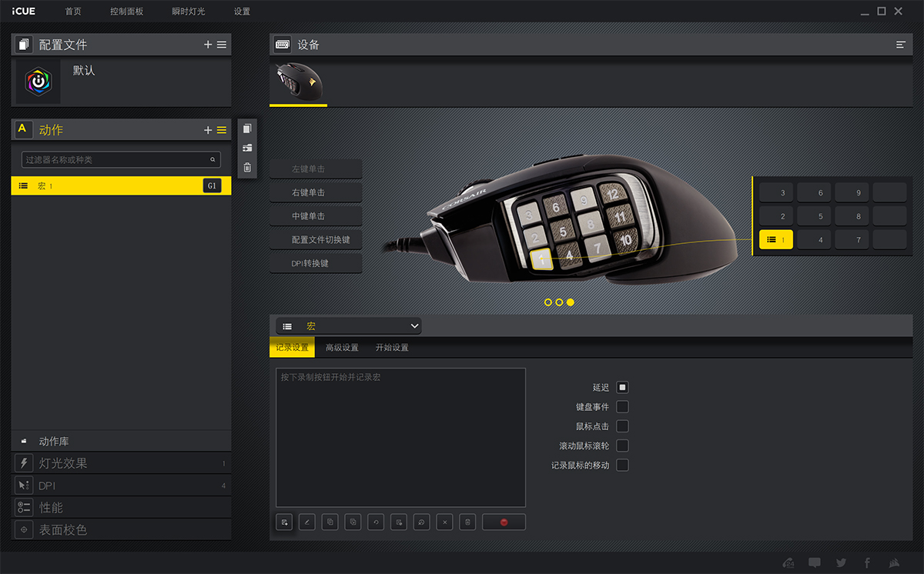Enable the 记录鼠标的移动 checkbox
Screen dimensions: 924x574
(x=623, y=465)
